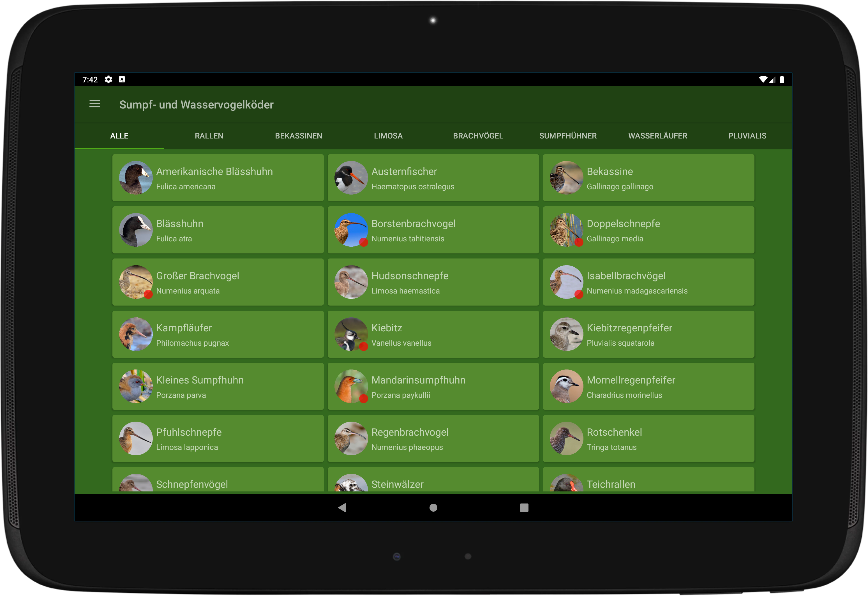
Task: Open the SUMPFHÜHNER tab
Action: pos(568,136)
